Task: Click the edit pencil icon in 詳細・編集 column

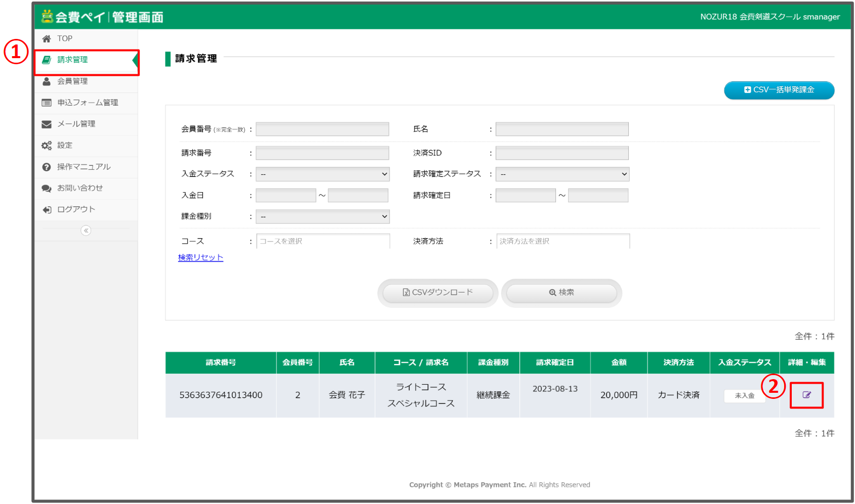Action: coord(806,395)
